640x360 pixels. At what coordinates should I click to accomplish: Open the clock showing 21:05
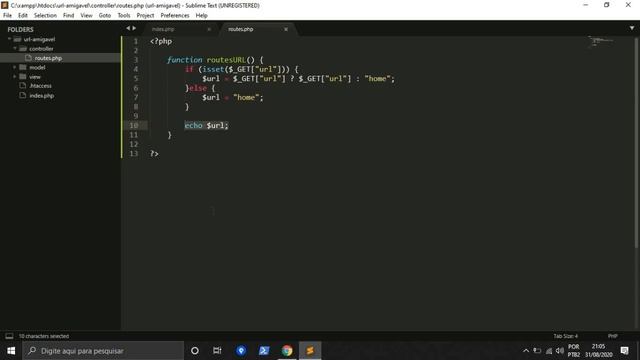coord(599,351)
